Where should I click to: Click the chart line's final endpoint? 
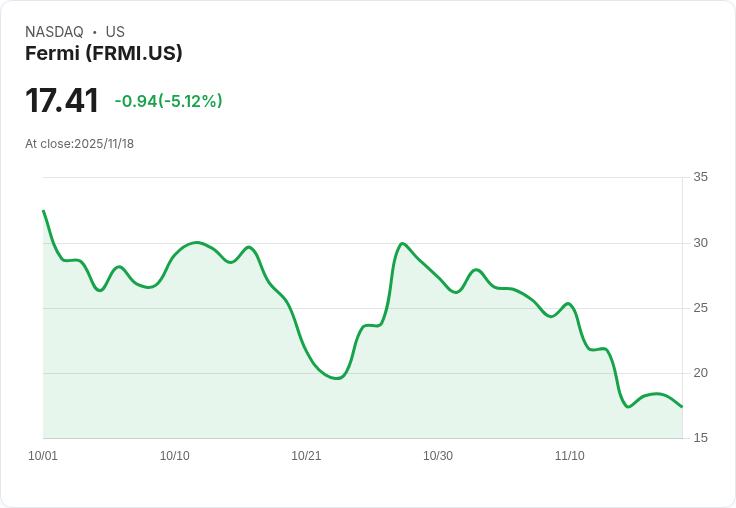pos(682,407)
